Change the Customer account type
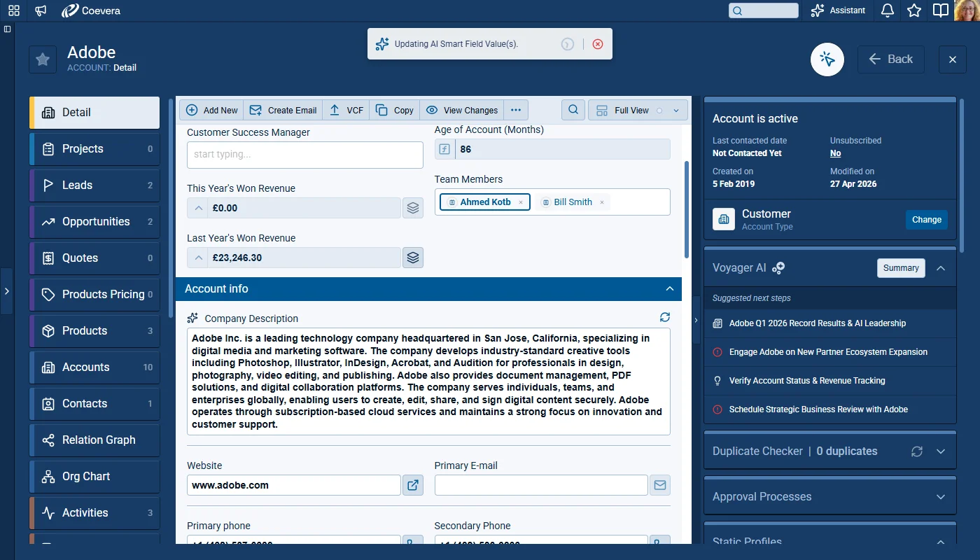980x560 pixels. pyautogui.click(x=927, y=220)
